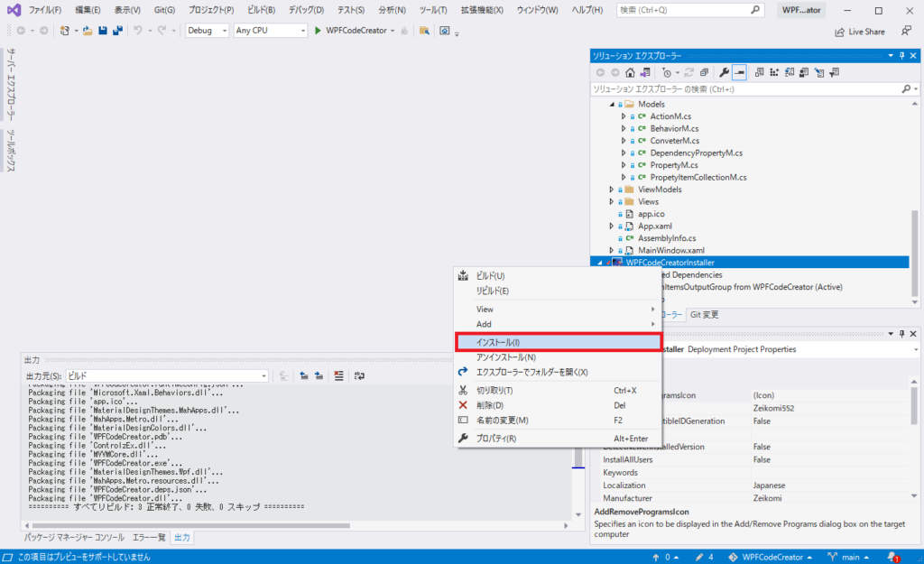Click WPFCodeCreator repository in status bar
Viewport: 924px width, 564px height.
[771, 557]
